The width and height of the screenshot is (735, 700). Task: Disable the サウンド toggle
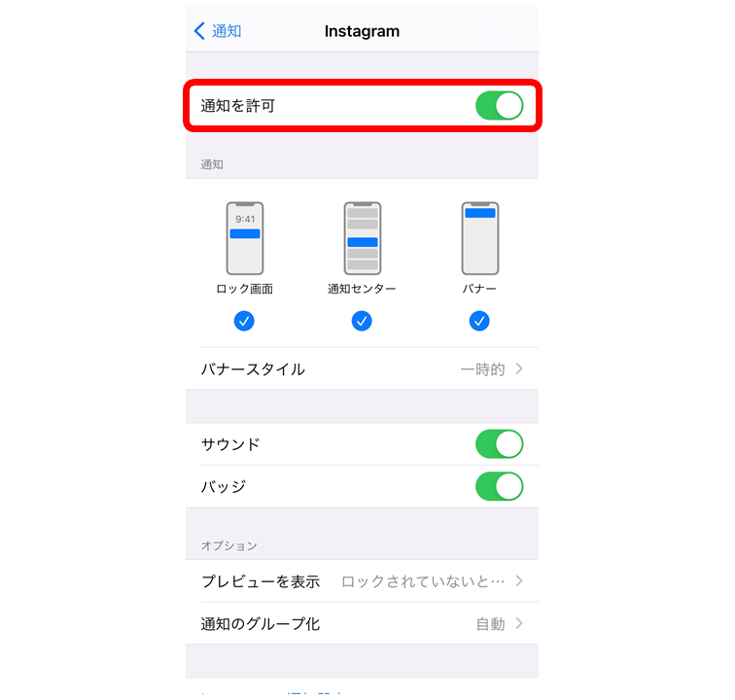[499, 444]
